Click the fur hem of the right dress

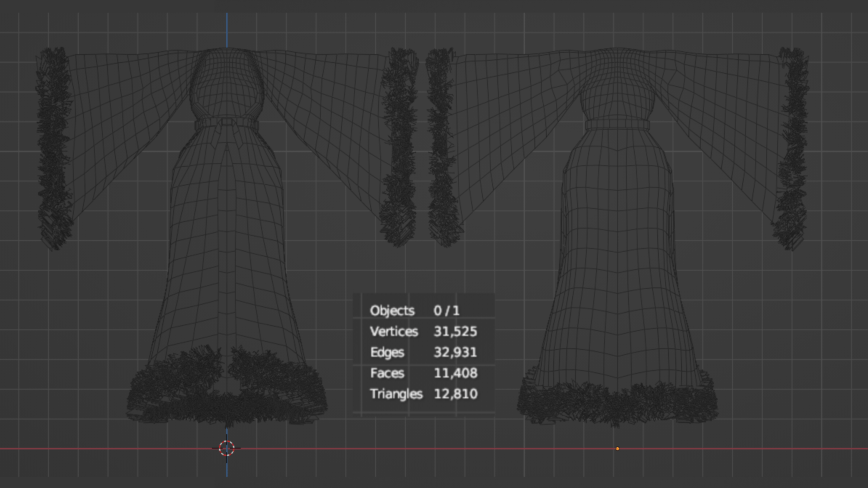[618, 400]
